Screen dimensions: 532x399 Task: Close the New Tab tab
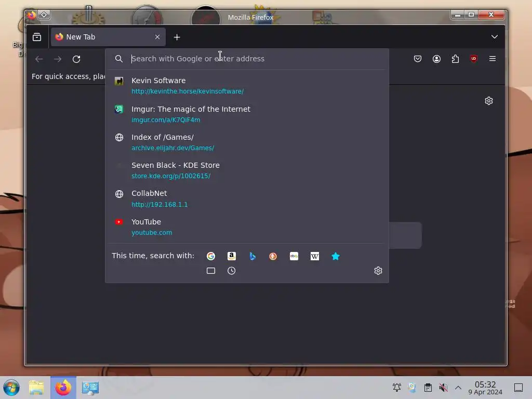[157, 37]
